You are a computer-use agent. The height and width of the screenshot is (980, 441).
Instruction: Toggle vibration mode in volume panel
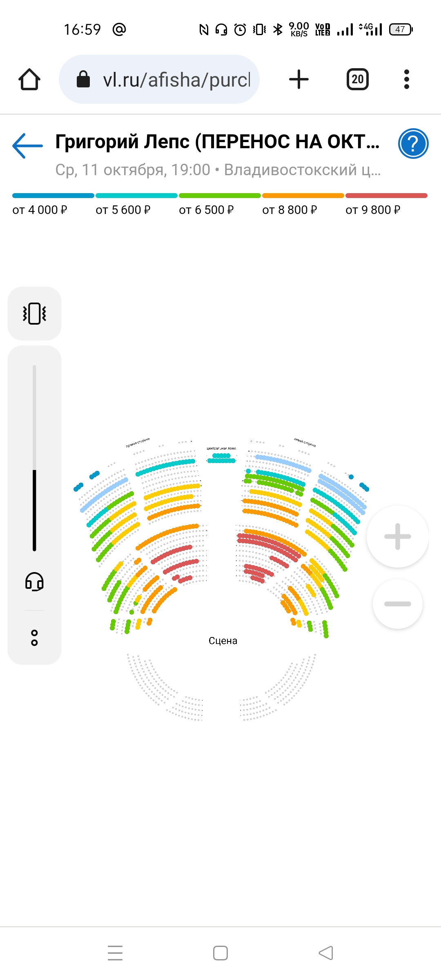coord(34,314)
